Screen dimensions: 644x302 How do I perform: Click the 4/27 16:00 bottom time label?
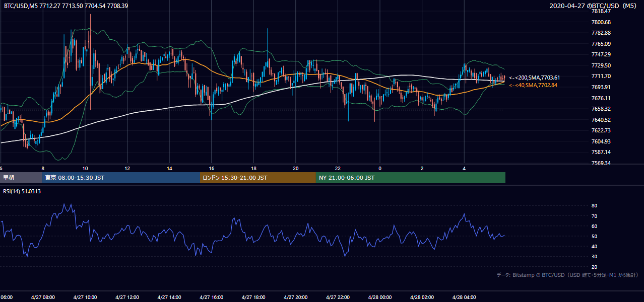click(x=212, y=297)
